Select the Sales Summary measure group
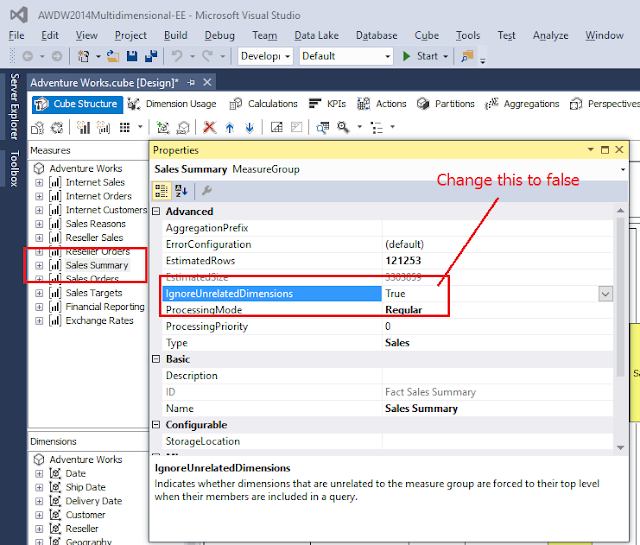640x545 pixels. click(x=97, y=265)
